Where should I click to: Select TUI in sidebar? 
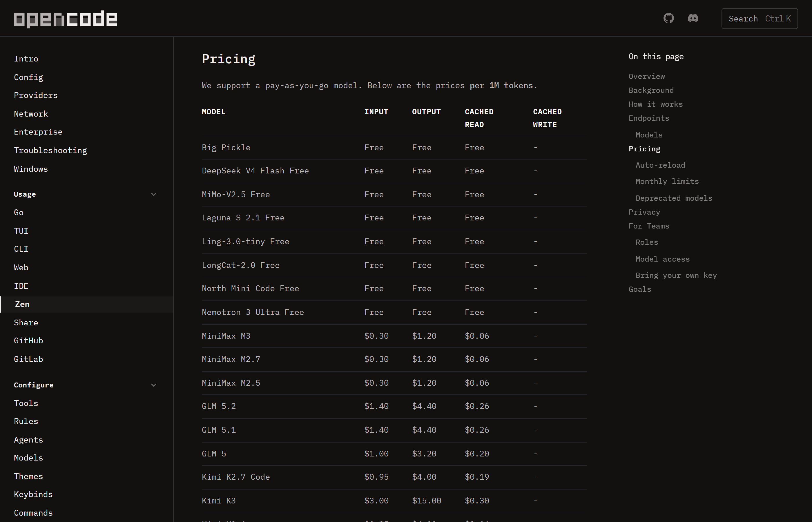click(x=21, y=231)
